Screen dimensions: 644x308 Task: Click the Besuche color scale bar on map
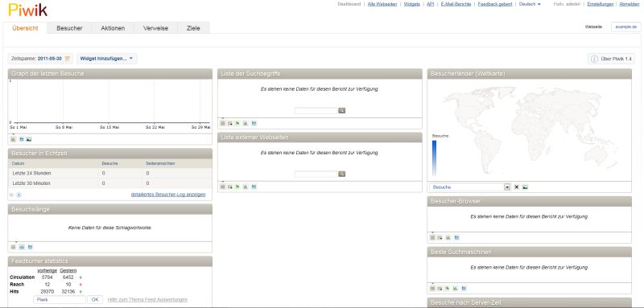[434, 158]
